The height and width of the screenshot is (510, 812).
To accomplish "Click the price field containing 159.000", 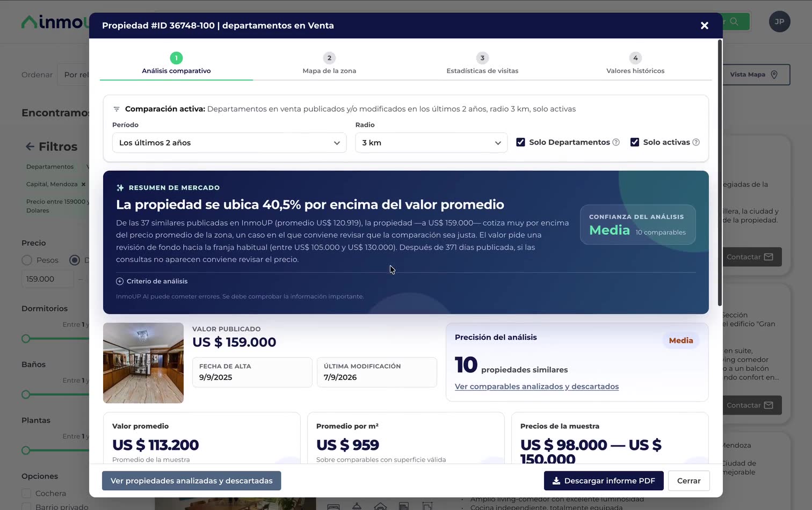I will (47, 279).
